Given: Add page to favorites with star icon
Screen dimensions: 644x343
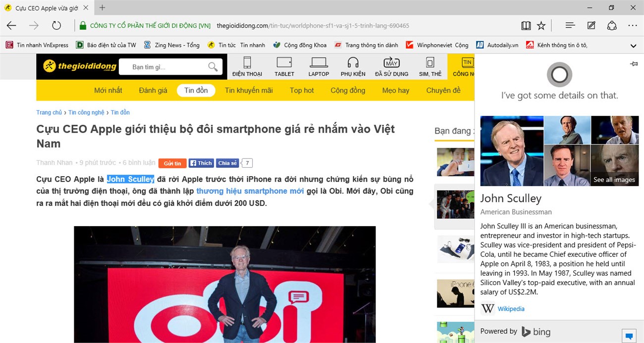Looking at the screenshot, I should (541, 25).
